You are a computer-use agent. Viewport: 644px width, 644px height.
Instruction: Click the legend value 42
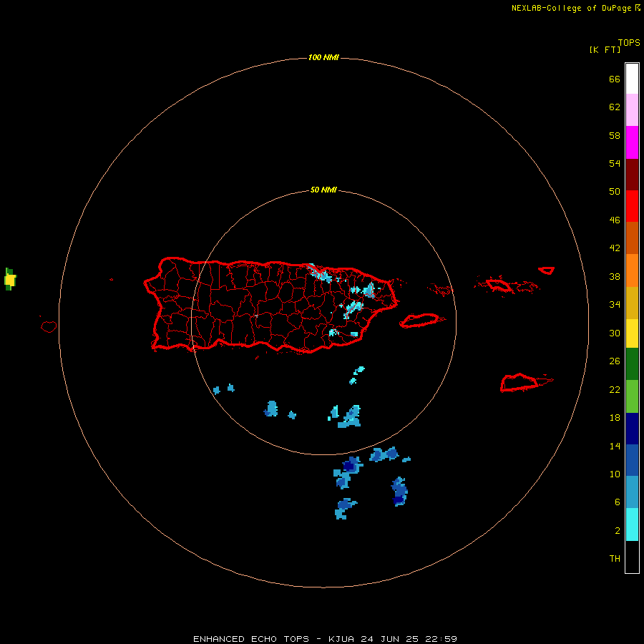tap(615, 248)
